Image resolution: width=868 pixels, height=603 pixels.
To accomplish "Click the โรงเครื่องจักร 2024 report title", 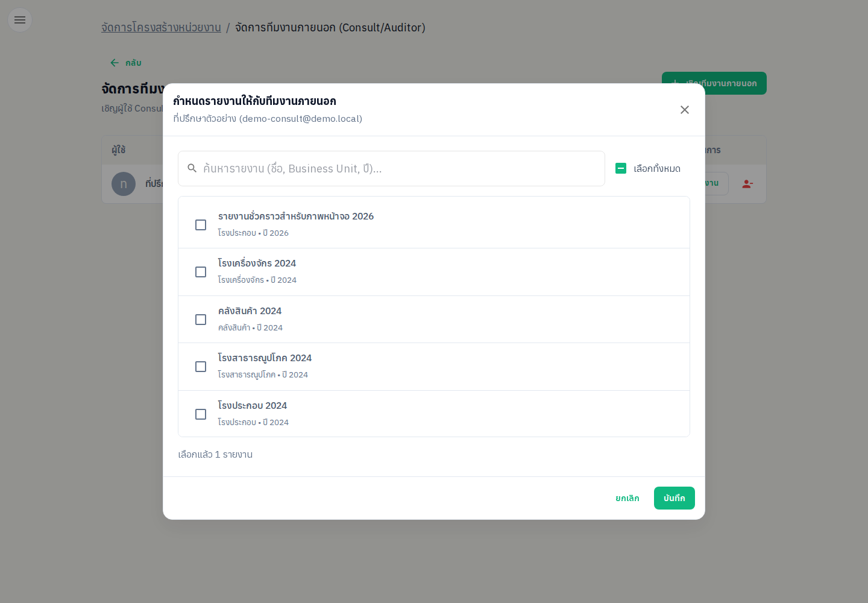I will 257,264.
